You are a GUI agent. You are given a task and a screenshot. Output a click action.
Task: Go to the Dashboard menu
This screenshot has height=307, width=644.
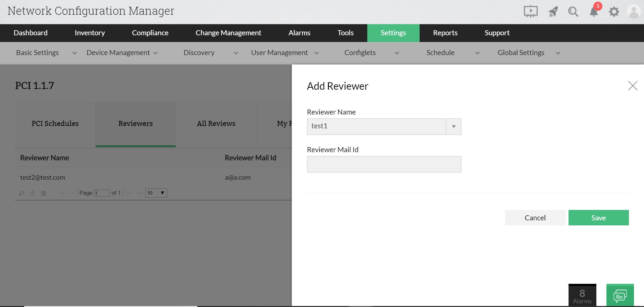[31, 33]
